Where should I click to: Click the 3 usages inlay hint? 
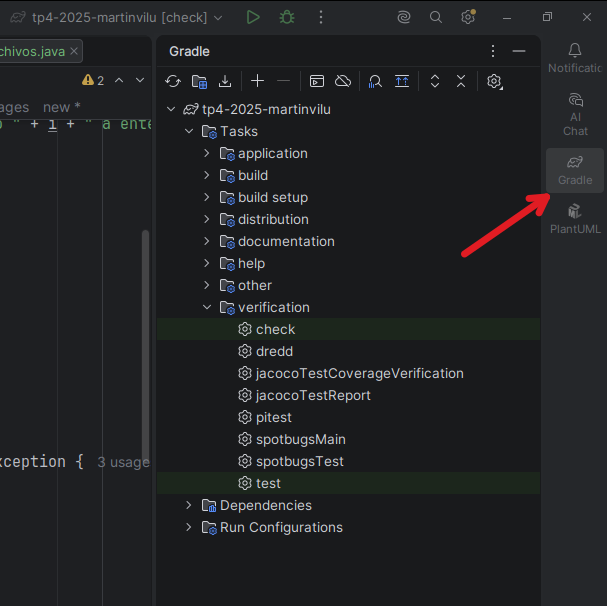[123, 462]
